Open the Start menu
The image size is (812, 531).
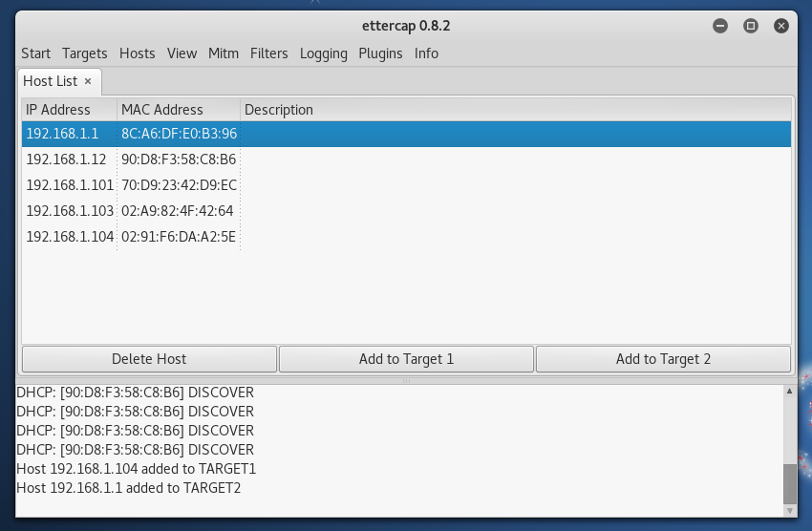click(x=35, y=53)
